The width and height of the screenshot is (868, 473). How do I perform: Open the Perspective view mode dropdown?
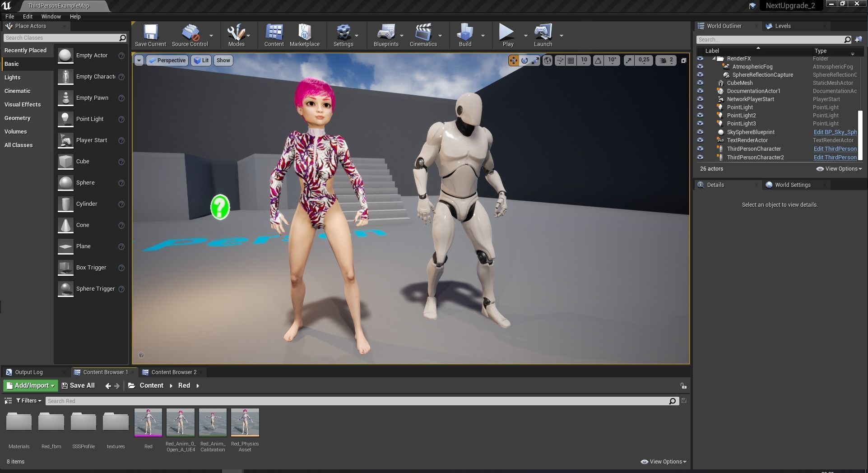(167, 60)
